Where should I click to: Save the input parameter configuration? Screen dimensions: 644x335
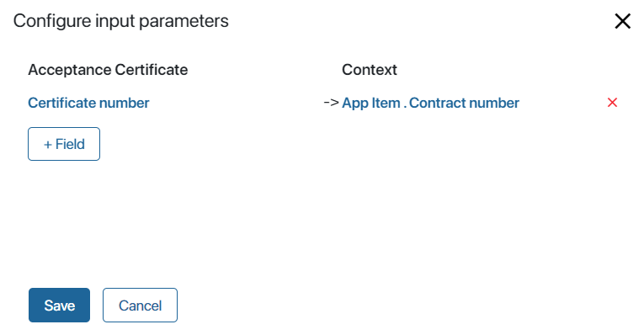click(x=59, y=305)
